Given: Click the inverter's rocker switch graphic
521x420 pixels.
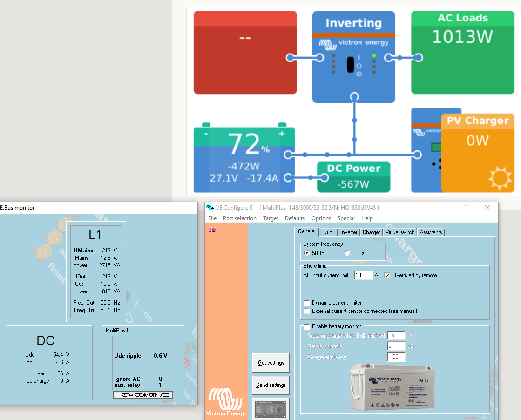Looking at the screenshot, I should (x=350, y=64).
